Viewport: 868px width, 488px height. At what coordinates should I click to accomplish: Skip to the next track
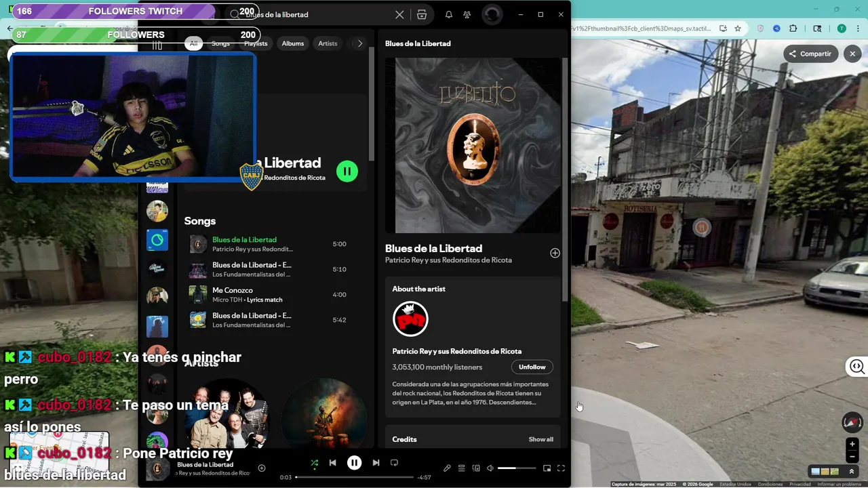(376, 463)
